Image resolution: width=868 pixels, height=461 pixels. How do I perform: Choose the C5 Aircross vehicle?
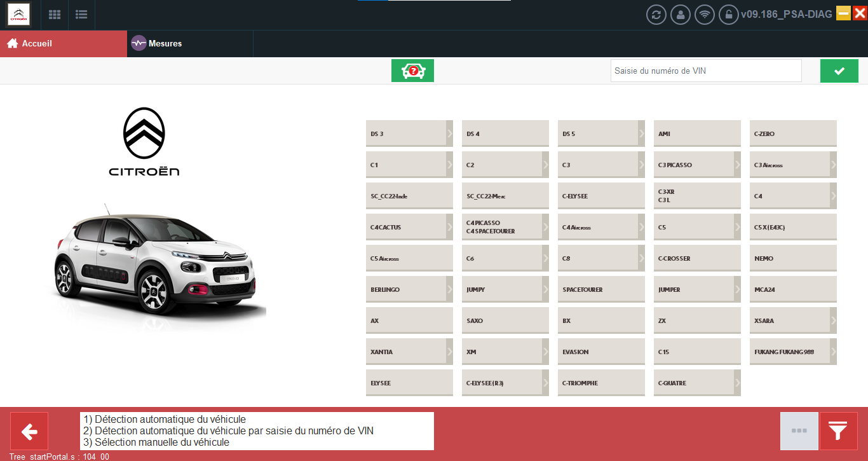coord(409,258)
